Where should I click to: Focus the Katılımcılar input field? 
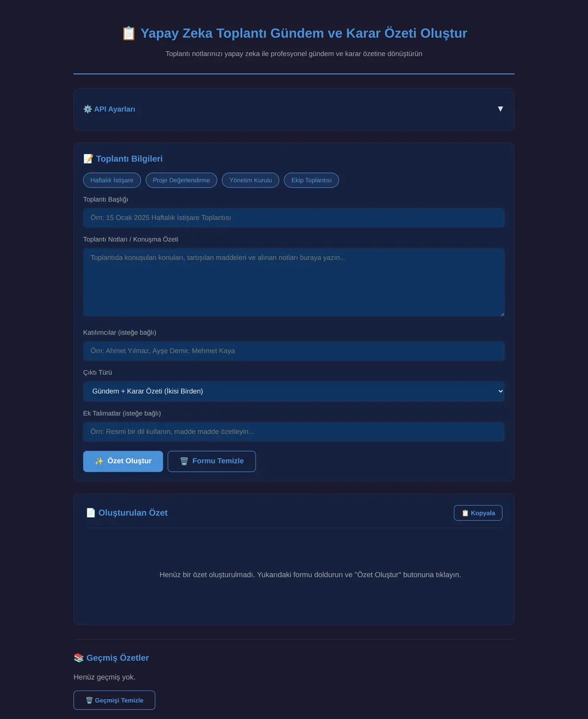pos(294,351)
